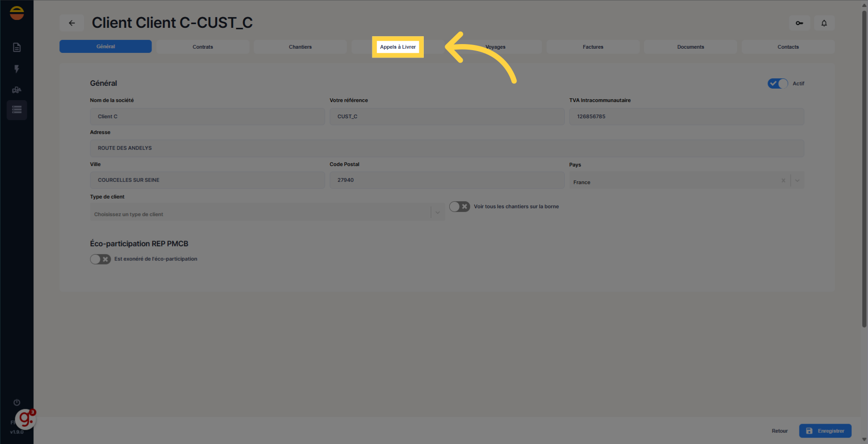Click the back arrow next to client title
Screen dimensions: 868x444
pyautogui.click(x=72, y=23)
